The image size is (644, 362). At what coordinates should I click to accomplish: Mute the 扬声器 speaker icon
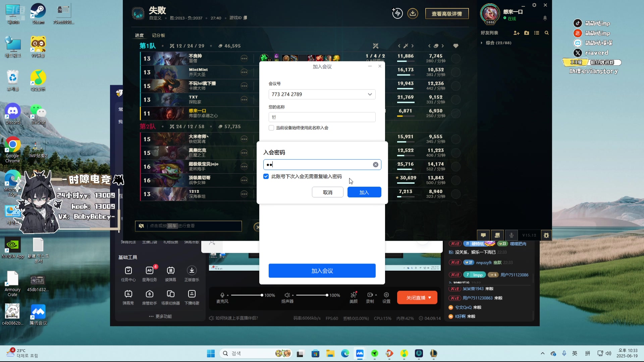point(287,295)
